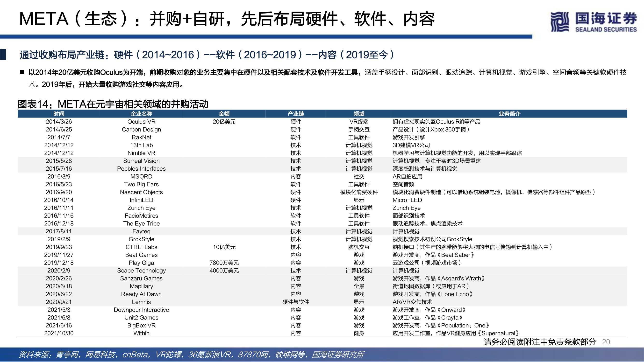Click the page number 20
Screen dimensions: 644x362
coord(606,342)
